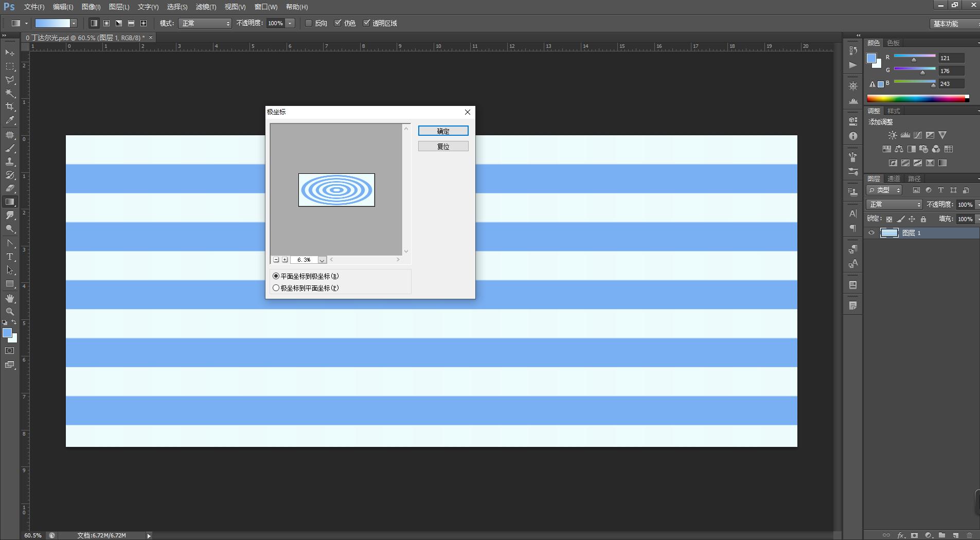Select the Hand tool
Screen dimensions: 980x540
[x=10, y=298]
